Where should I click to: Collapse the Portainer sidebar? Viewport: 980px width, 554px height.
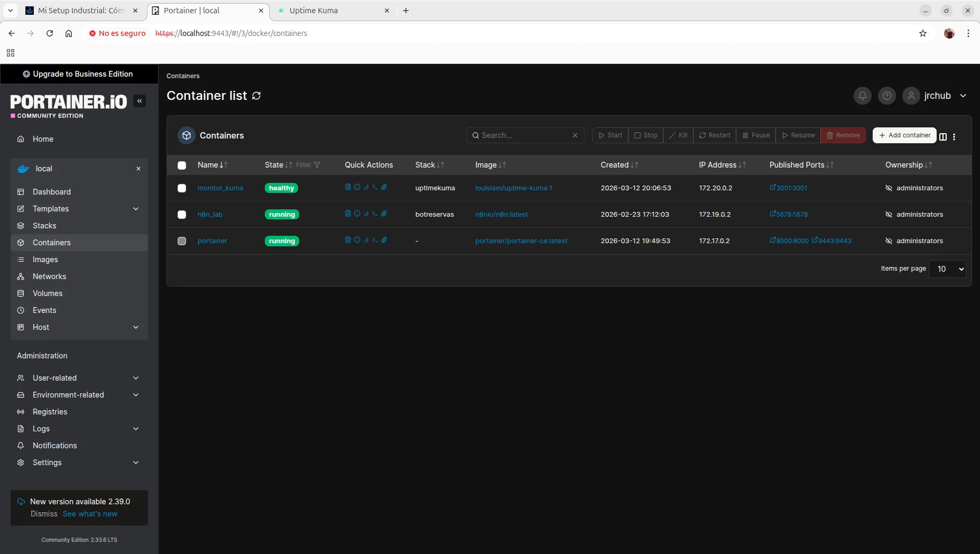coord(140,101)
